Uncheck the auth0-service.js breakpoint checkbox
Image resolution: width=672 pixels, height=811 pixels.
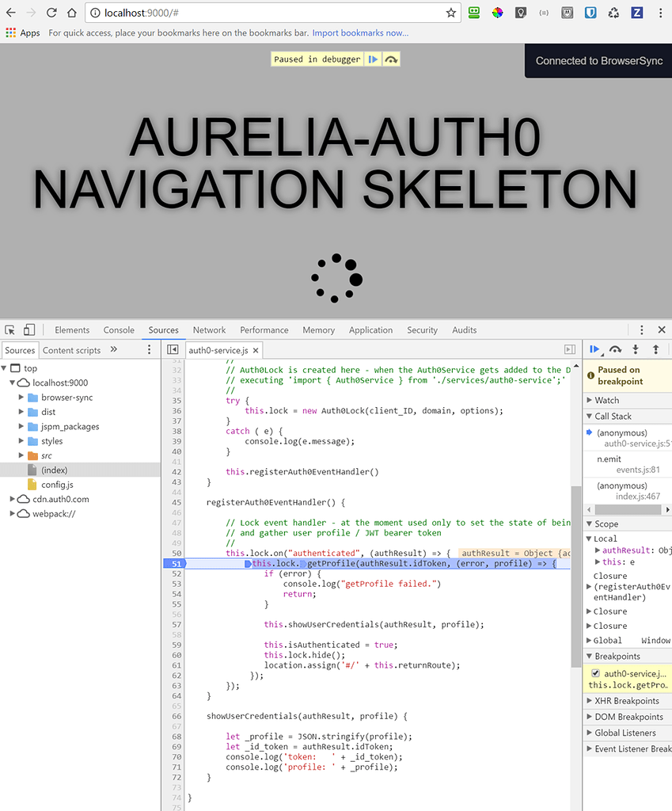point(595,674)
